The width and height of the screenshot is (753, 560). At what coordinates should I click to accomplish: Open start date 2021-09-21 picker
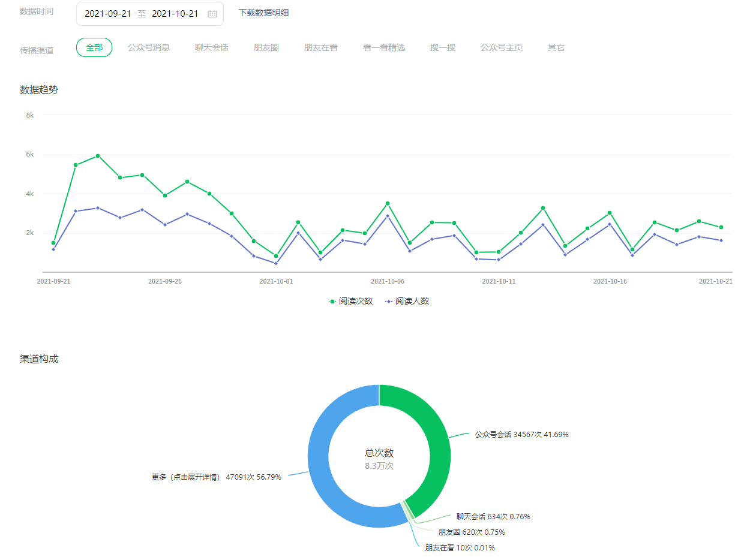(x=107, y=14)
